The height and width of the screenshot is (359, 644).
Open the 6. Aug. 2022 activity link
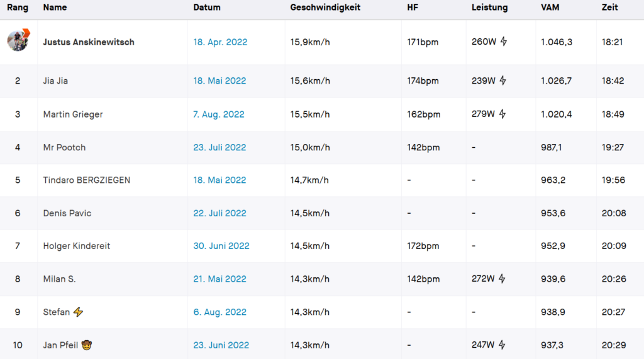pos(219,312)
